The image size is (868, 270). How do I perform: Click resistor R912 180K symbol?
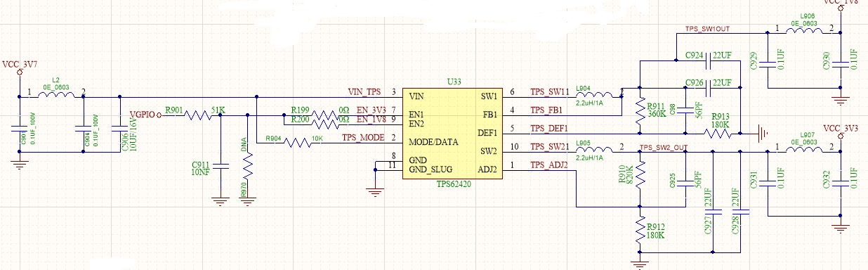[x=639, y=230]
